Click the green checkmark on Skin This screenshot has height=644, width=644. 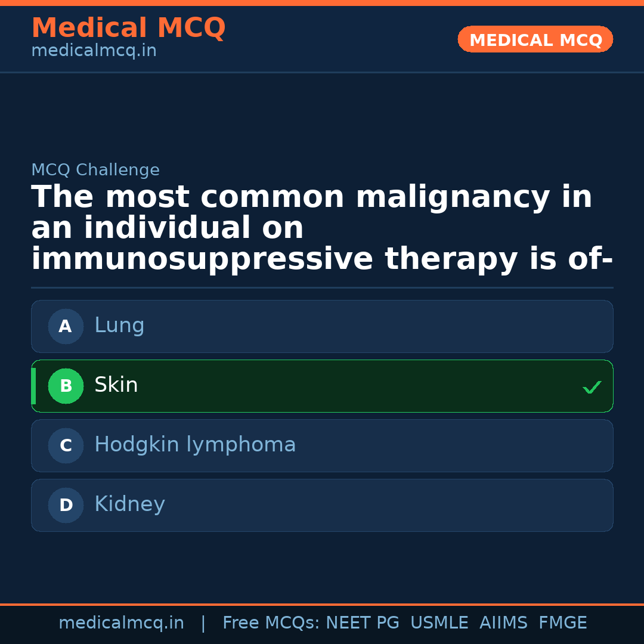[592, 387]
